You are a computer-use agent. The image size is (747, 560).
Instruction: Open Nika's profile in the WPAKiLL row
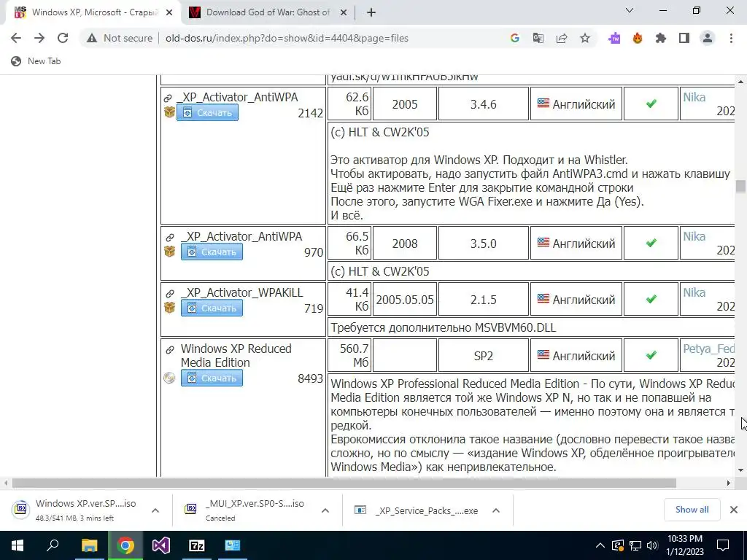694,293
